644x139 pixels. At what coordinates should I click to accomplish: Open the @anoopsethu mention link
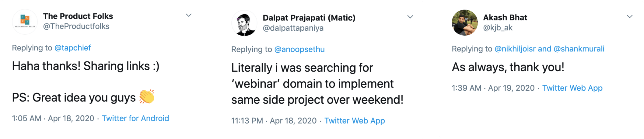299,49
